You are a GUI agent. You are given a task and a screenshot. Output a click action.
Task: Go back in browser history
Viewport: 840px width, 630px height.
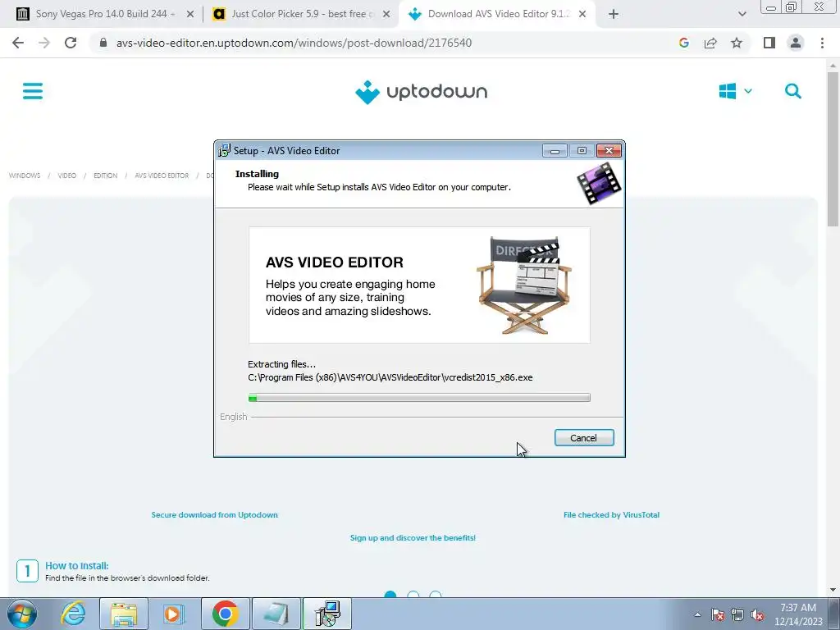pos(18,43)
